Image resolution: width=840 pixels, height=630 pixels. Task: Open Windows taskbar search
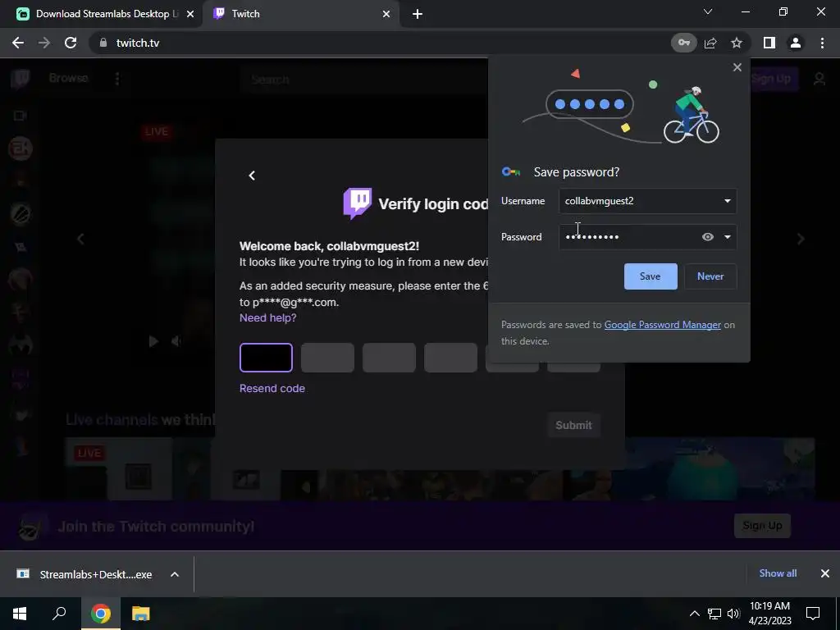pos(59,614)
